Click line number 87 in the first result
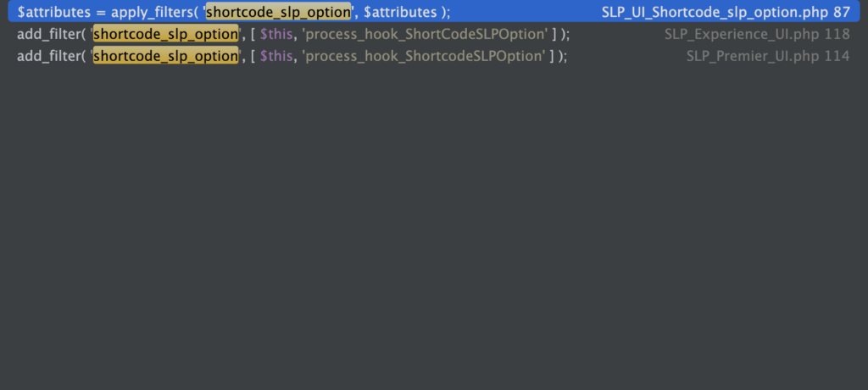Screen dimensions: 868x390 [x=841, y=13]
